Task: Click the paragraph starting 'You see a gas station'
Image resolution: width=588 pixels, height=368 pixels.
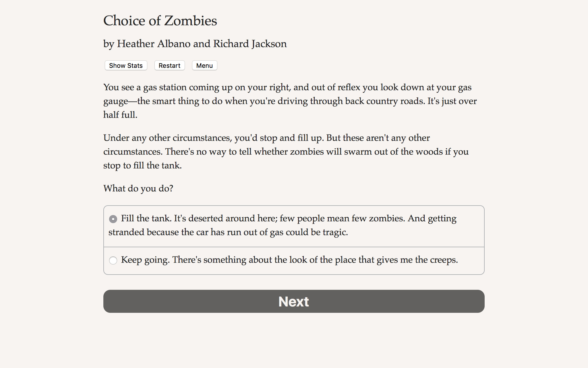Action: [287, 87]
